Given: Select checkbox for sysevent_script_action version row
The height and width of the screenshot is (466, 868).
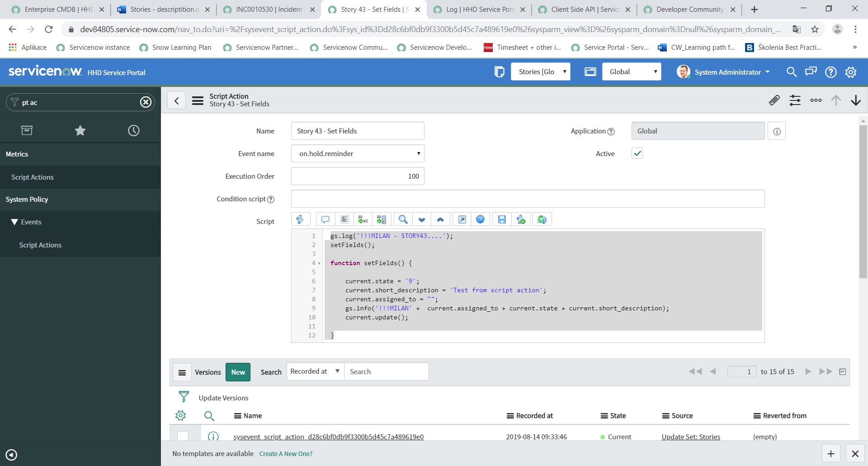Looking at the screenshot, I should 183,436.
